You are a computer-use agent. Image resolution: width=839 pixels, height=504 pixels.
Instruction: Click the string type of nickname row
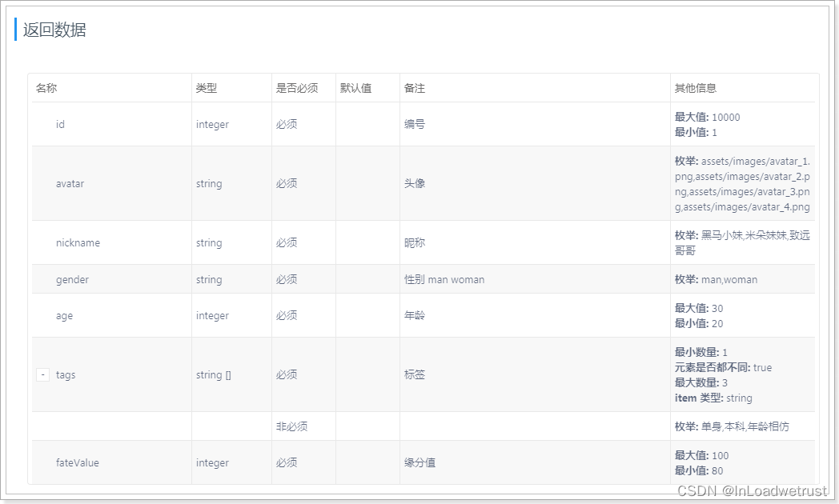(209, 242)
